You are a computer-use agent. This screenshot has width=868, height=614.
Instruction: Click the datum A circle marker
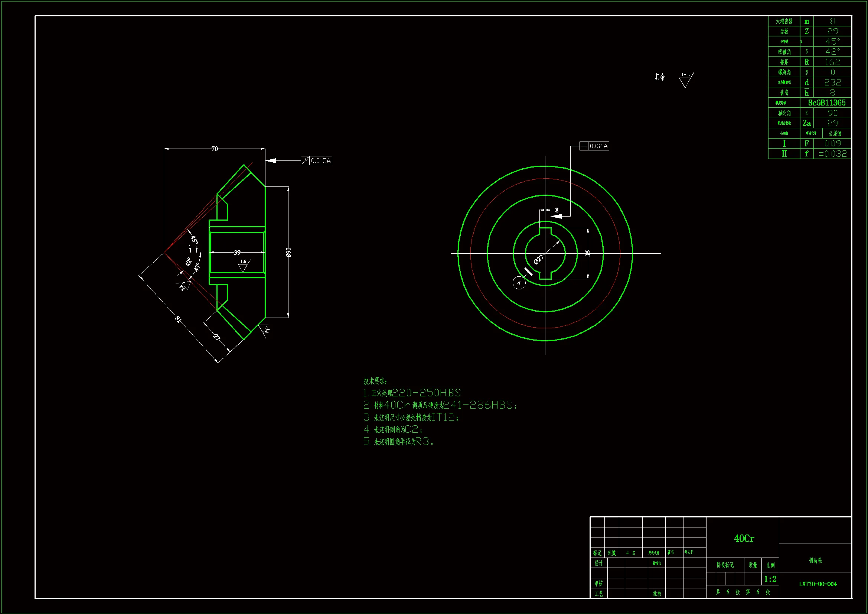519,283
